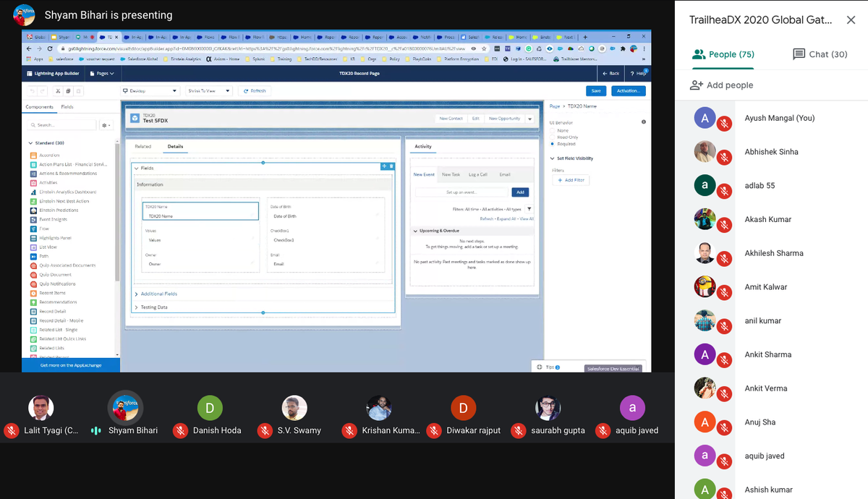This screenshot has width=868, height=499.
Task: Select the None UI Behavior radio
Action: click(553, 130)
